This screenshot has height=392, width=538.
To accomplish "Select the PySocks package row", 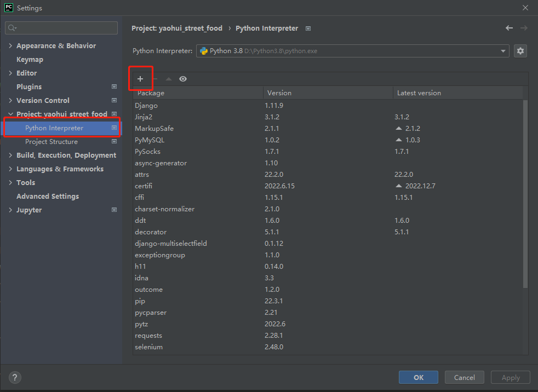I will pyautogui.click(x=328, y=152).
